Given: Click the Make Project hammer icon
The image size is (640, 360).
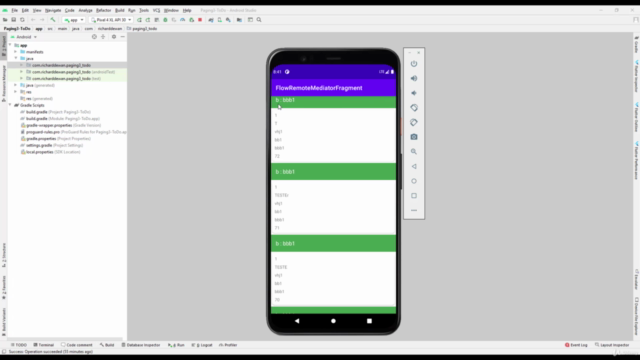Looking at the screenshot, I should 53,20.
